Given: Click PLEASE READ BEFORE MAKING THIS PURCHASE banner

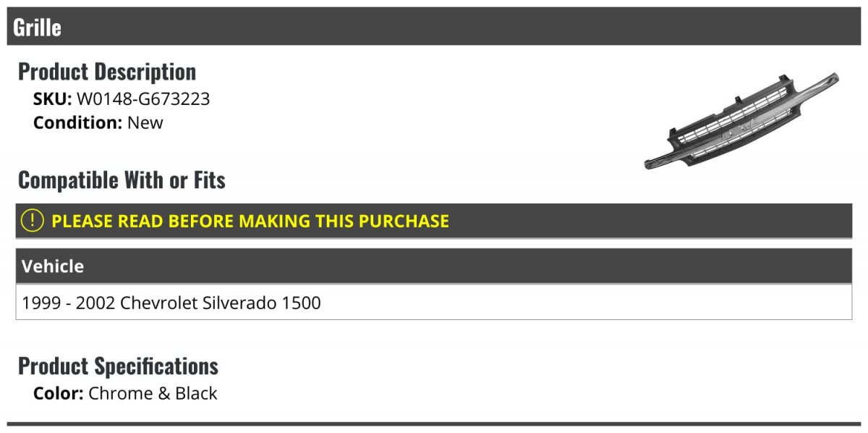Looking at the screenshot, I should click(x=434, y=221).
